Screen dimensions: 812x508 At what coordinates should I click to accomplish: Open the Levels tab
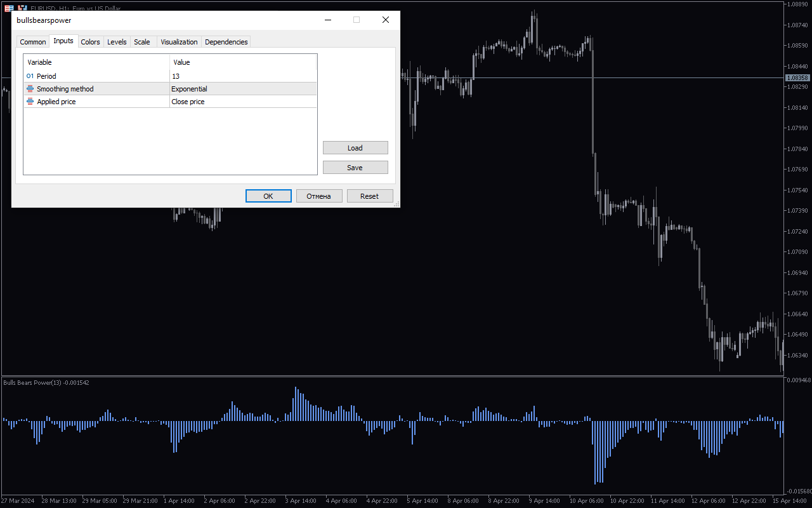pos(117,42)
